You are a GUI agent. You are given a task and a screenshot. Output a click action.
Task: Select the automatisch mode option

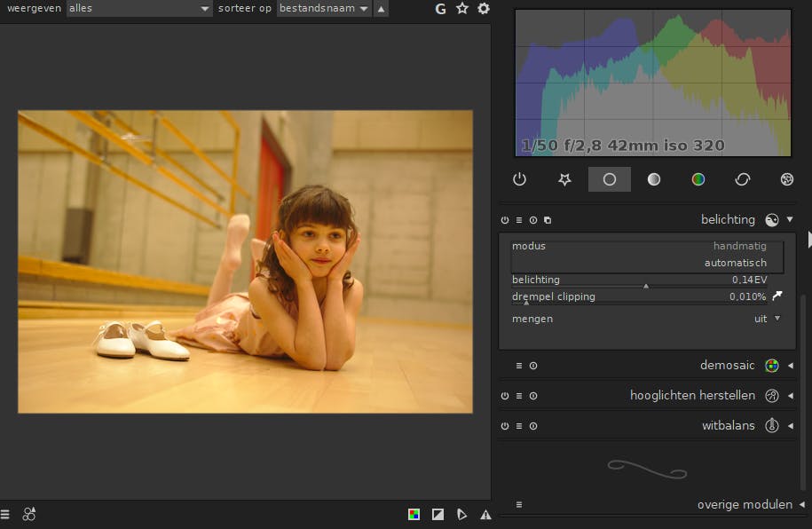coord(735,263)
